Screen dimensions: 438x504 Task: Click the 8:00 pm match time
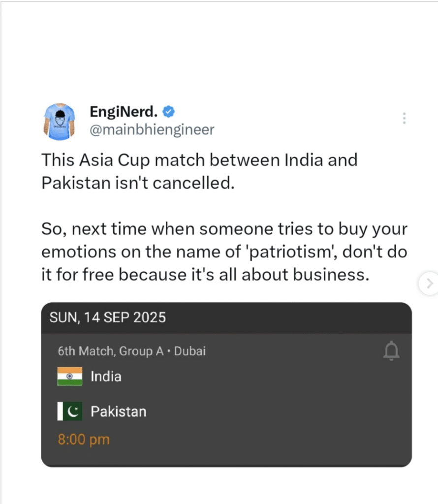84,440
